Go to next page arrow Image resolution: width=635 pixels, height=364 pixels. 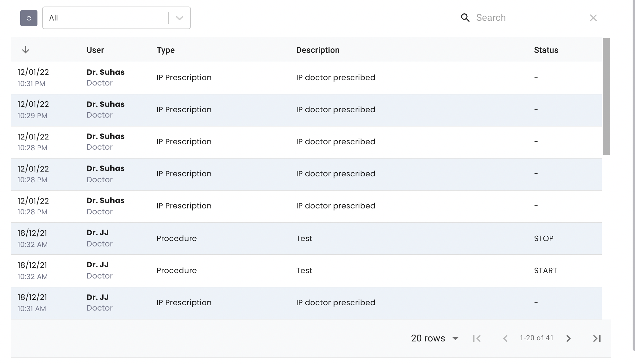click(x=568, y=338)
